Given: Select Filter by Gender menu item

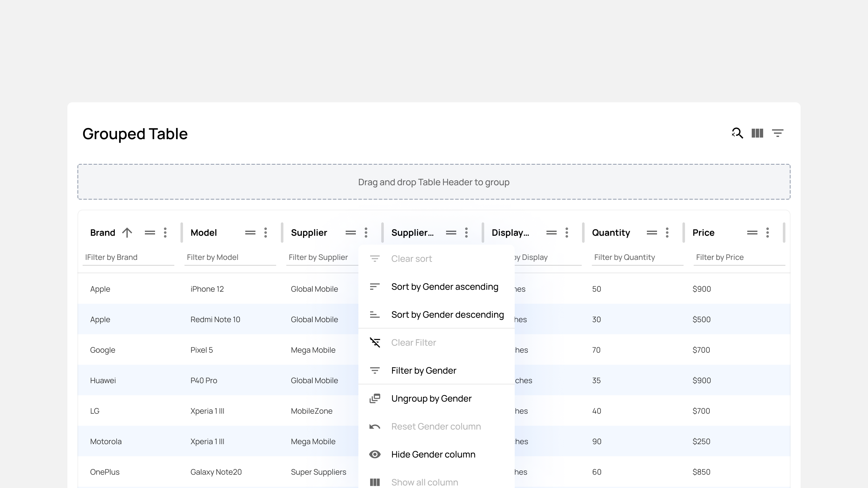Looking at the screenshot, I should coord(436,370).
